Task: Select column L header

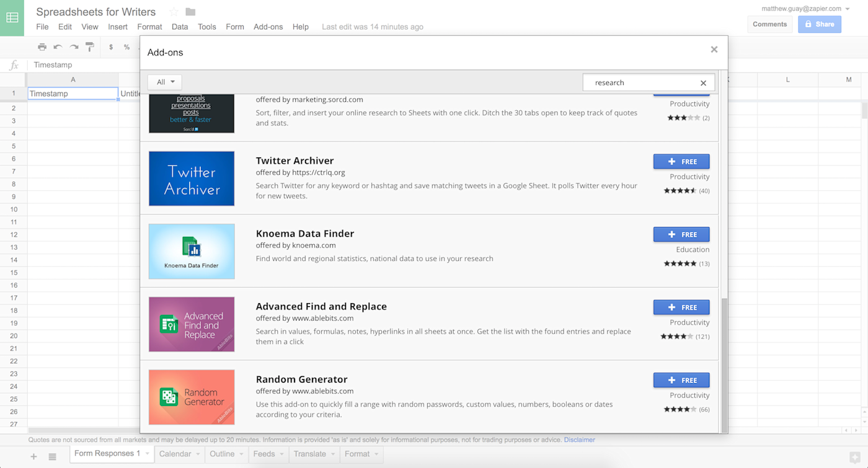Action: (x=787, y=80)
